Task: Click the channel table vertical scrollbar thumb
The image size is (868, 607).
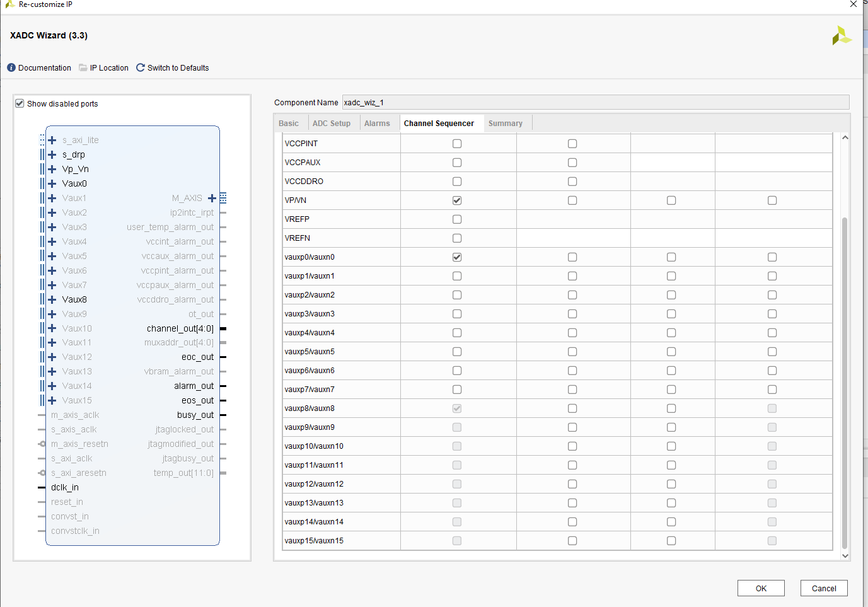Action: click(x=845, y=383)
